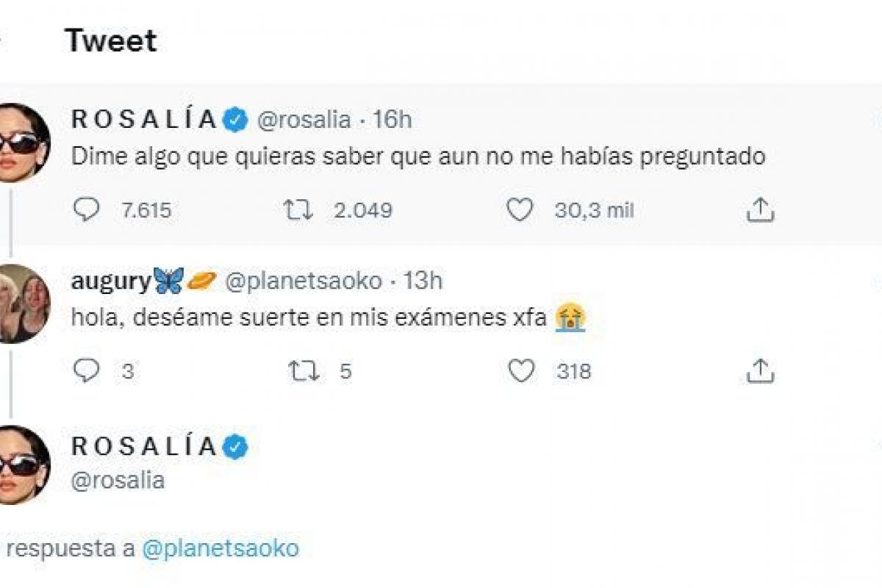
Task: Click the 16h timestamp on Rosalía's tweet
Action: [392, 120]
